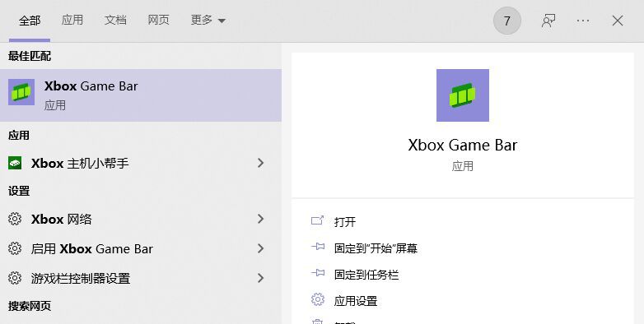Viewport: 644px width, 324px height.
Task: Open the 更多 filter dropdown
Action: [x=208, y=20]
